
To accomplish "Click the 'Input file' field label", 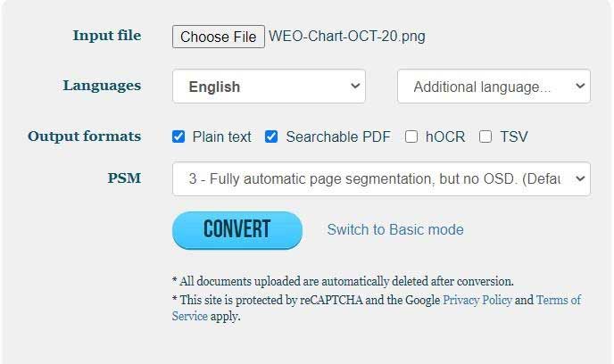I will (x=107, y=36).
